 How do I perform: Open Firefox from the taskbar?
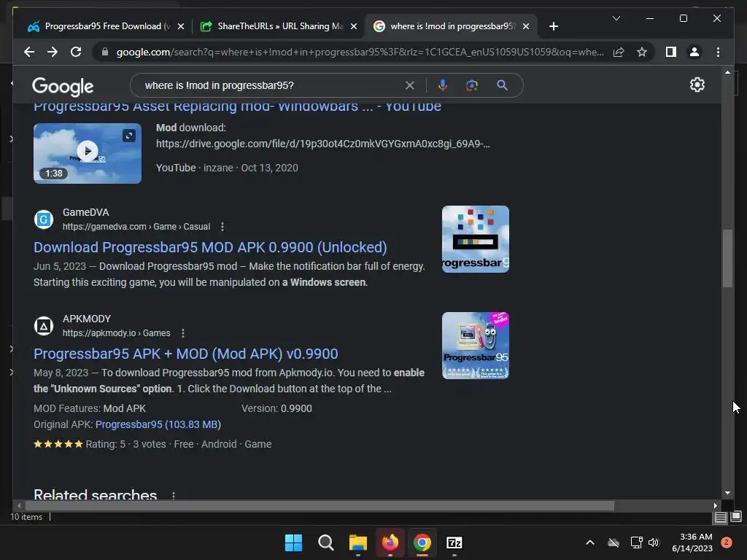390,542
